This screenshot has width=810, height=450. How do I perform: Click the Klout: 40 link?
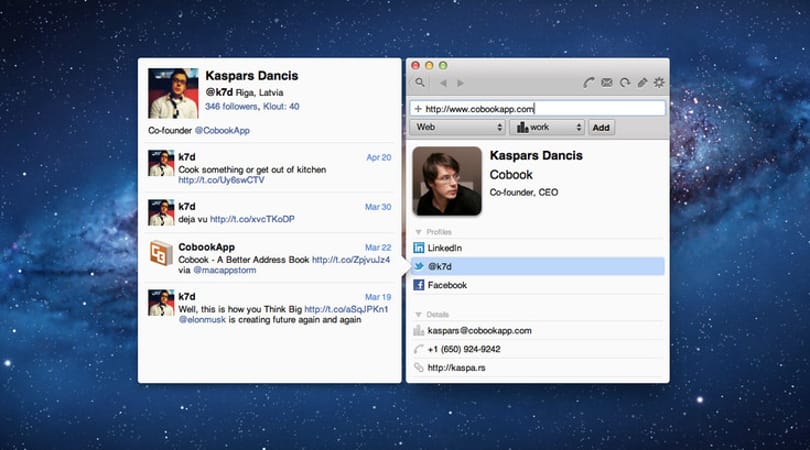point(281,106)
